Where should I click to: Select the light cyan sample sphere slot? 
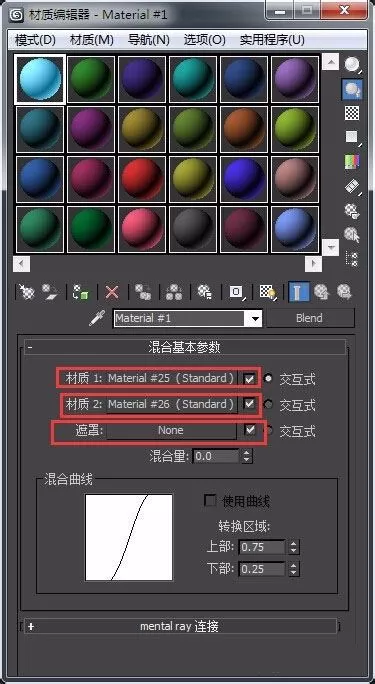coord(40,79)
